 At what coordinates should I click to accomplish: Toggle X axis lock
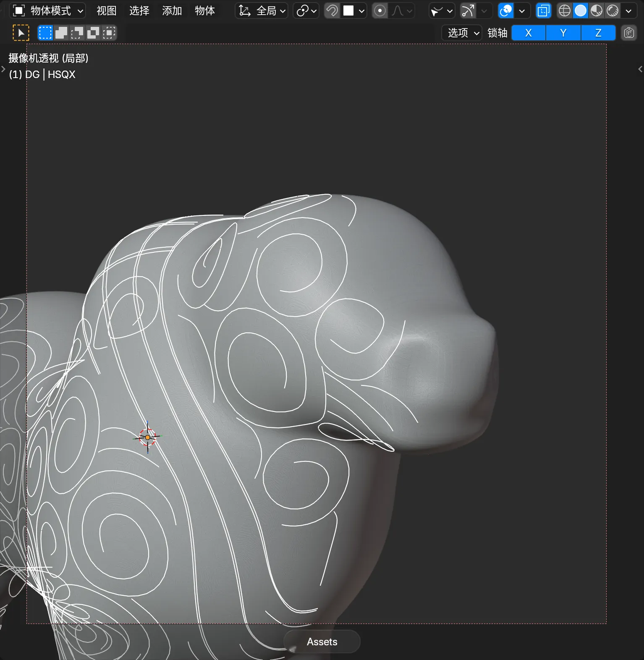(529, 33)
